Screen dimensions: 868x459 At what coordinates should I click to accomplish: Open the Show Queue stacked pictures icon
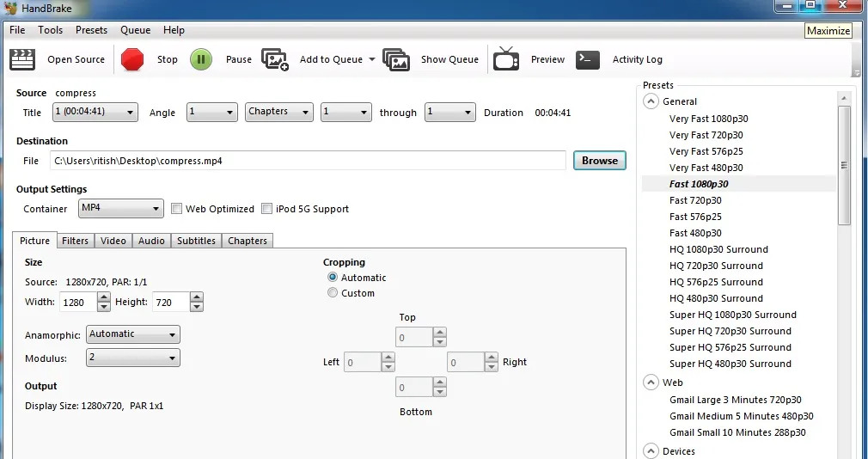pyautogui.click(x=396, y=59)
